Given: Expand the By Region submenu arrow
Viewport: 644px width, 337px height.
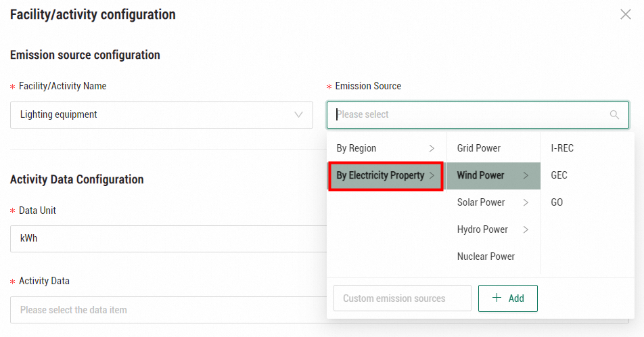Looking at the screenshot, I should click(432, 148).
